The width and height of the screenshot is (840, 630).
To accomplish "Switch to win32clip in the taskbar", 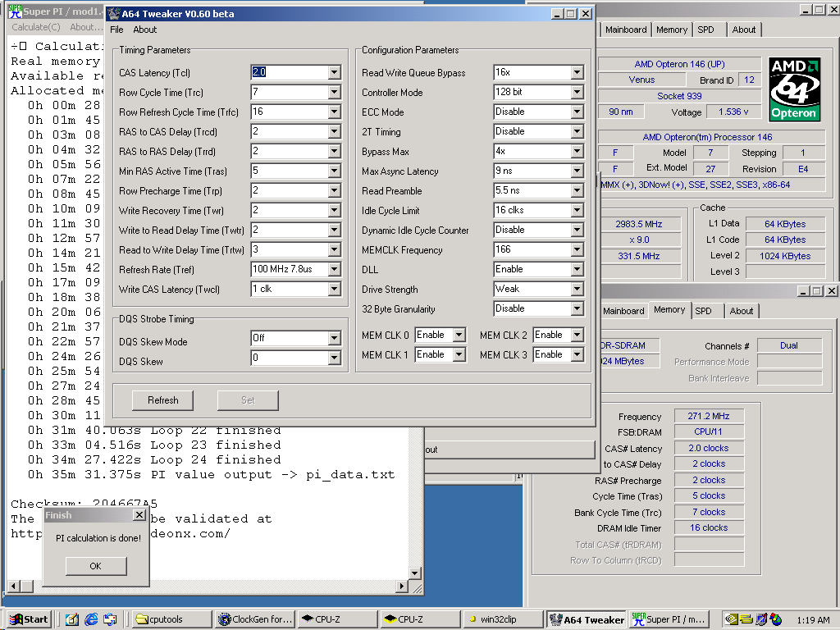I will pyautogui.click(x=502, y=619).
